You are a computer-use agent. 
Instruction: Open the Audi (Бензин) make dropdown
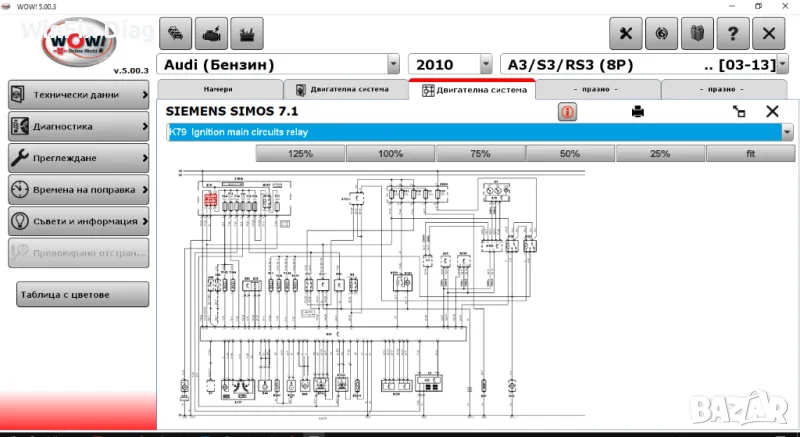(x=393, y=65)
